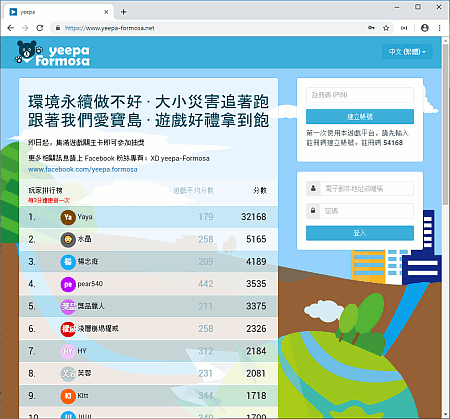
Task: Bookmark this page with star icon
Action: click(x=386, y=28)
